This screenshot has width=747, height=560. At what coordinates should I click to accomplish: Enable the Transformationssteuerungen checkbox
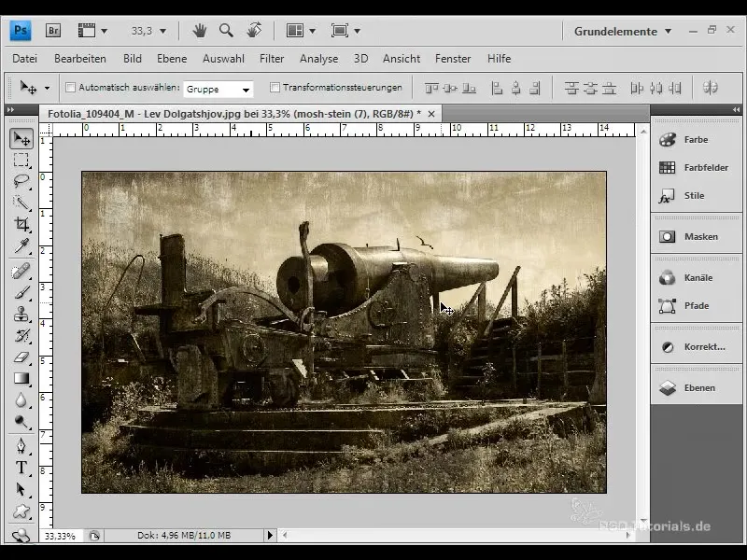tap(275, 87)
